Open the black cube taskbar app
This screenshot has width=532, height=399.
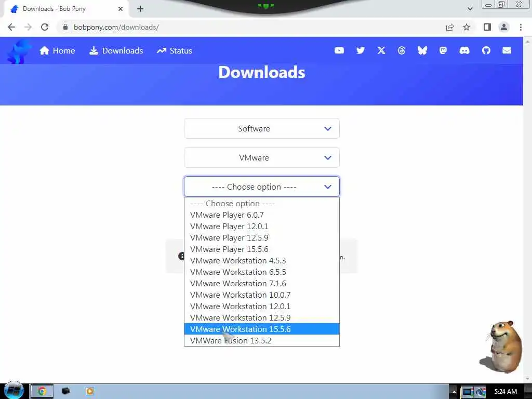pyautogui.click(x=66, y=391)
